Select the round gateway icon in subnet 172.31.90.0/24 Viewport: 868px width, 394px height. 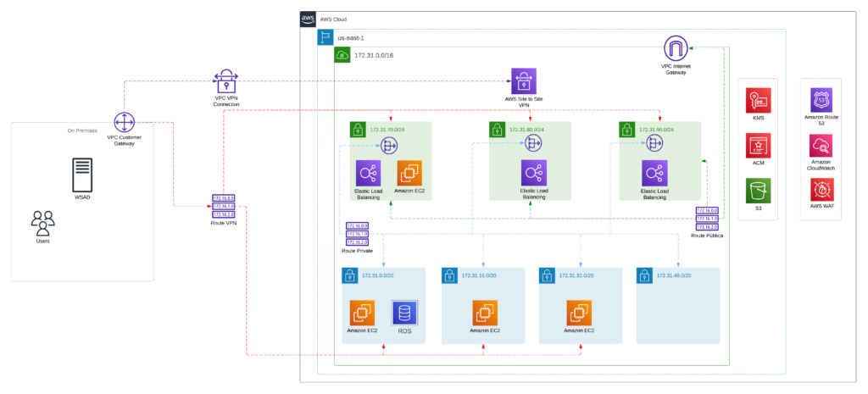pos(655,143)
